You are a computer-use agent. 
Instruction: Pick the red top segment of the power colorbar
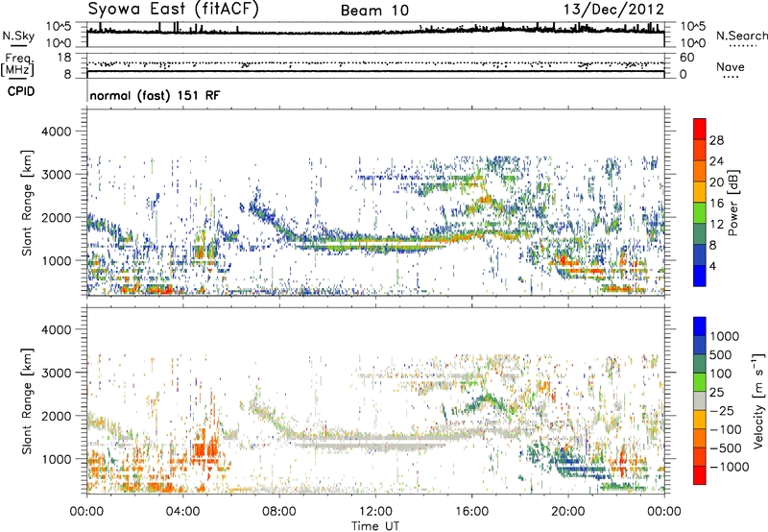point(700,130)
